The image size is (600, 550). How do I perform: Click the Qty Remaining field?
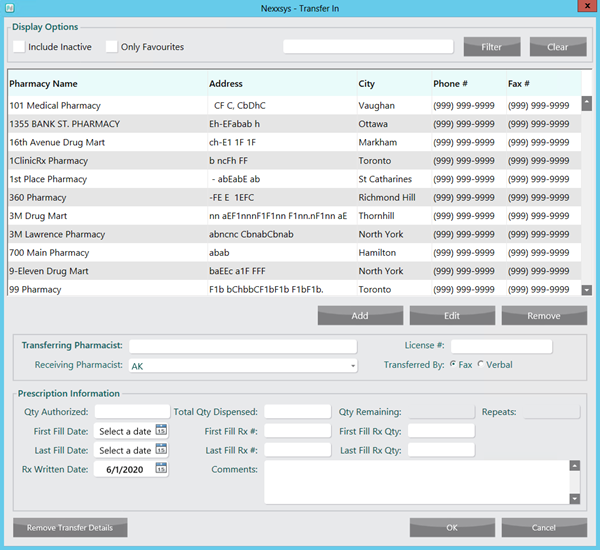point(441,412)
